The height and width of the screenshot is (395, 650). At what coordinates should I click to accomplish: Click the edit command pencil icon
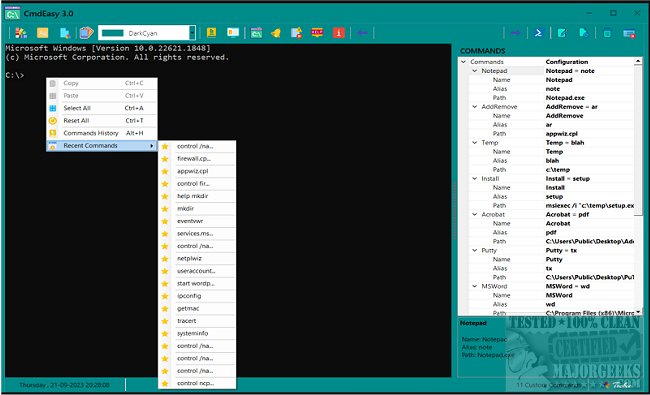[562, 33]
